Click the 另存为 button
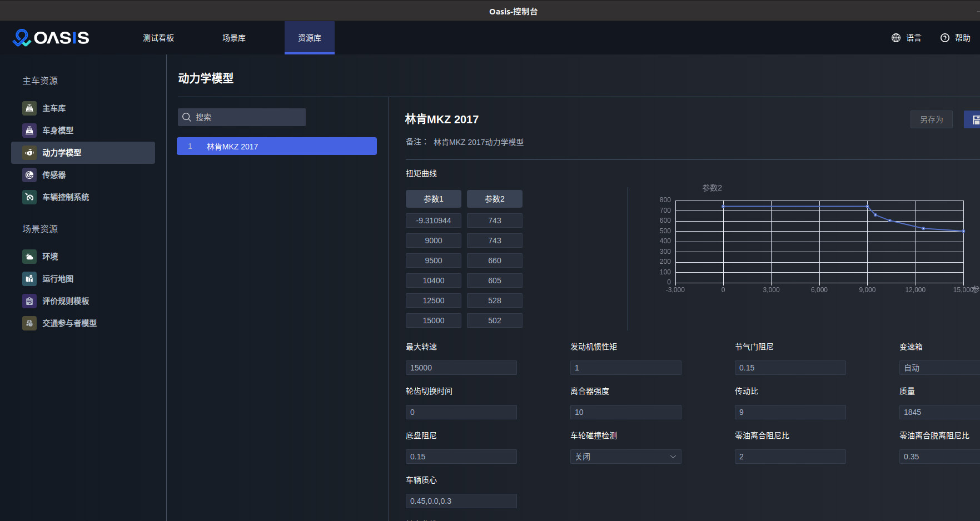Image resolution: width=980 pixels, height=521 pixels. point(931,119)
